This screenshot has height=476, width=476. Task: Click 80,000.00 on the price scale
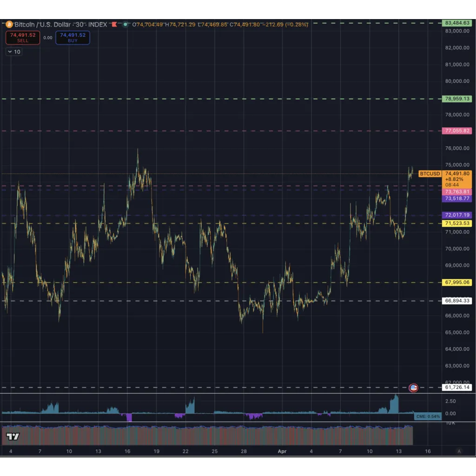[x=457, y=81]
